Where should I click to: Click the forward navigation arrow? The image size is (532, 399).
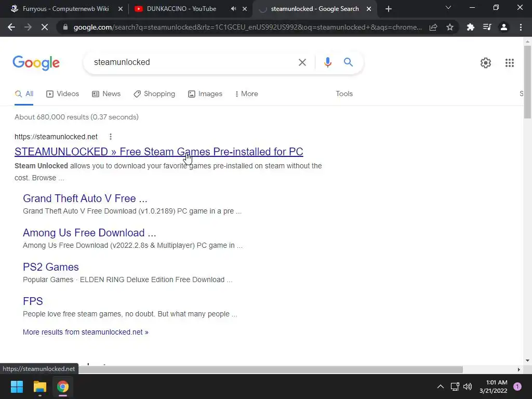28,27
